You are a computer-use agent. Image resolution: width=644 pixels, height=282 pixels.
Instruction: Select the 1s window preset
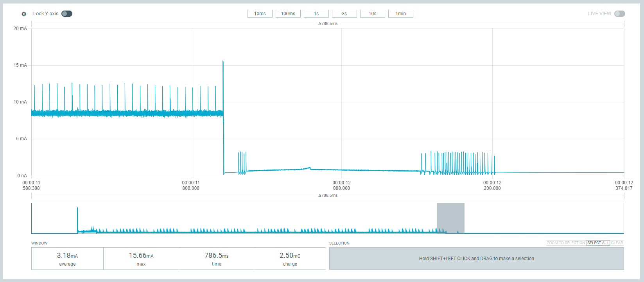point(316,14)
